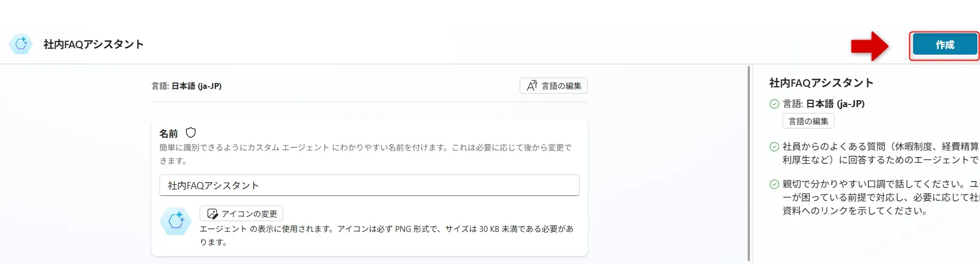
Task: Click the check icon beside the 社員からの description
Action: click(x=774, y=147)
